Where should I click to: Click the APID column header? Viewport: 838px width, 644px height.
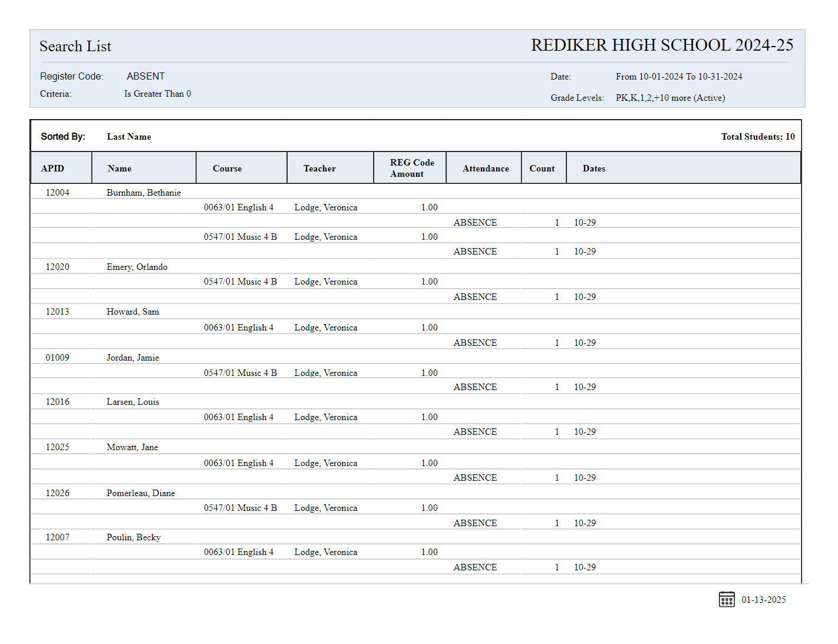click(61, 168)
